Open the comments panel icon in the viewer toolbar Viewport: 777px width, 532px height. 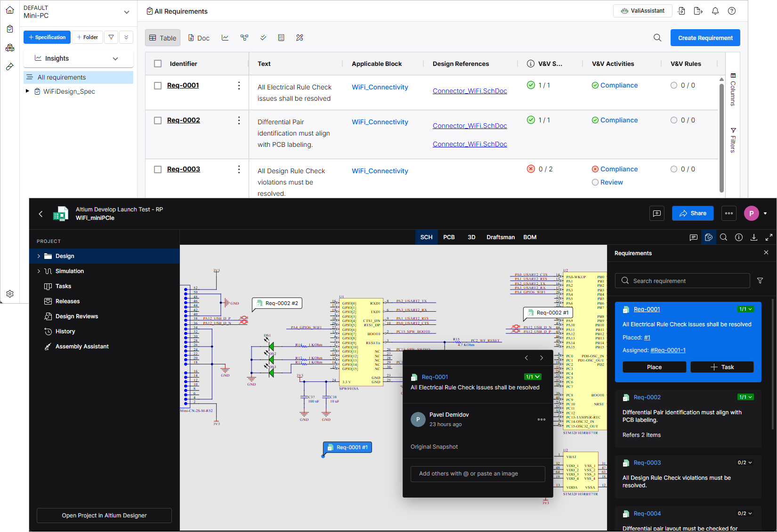pyautogui.click(x=694, y=237)
